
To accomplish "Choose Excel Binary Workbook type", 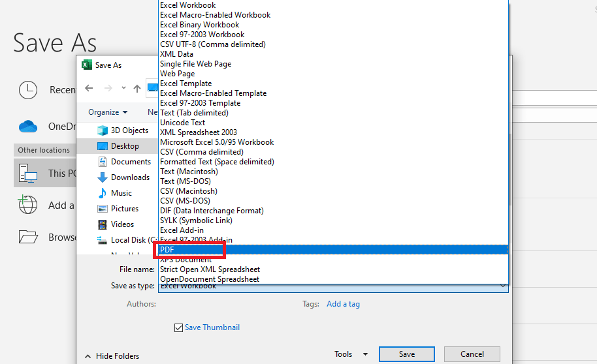I will tap(333, 25).
